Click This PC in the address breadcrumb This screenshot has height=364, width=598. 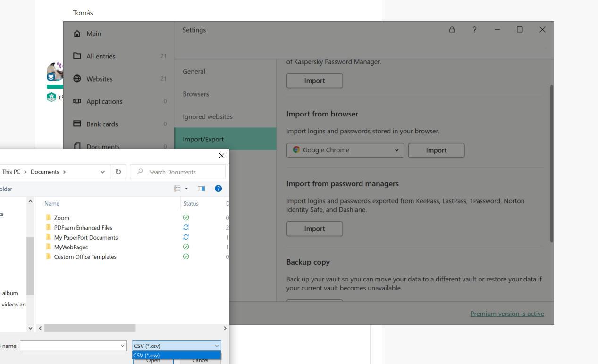11,172
